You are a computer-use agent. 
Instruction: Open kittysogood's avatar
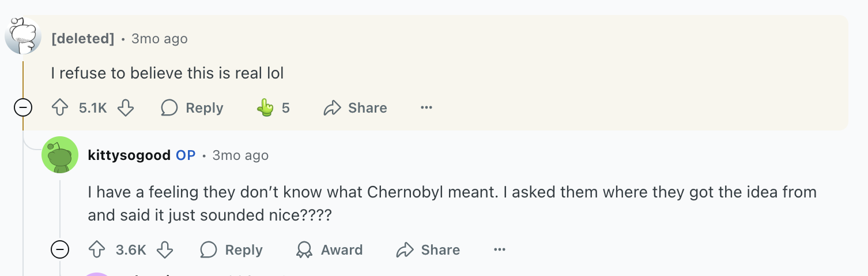60,155
